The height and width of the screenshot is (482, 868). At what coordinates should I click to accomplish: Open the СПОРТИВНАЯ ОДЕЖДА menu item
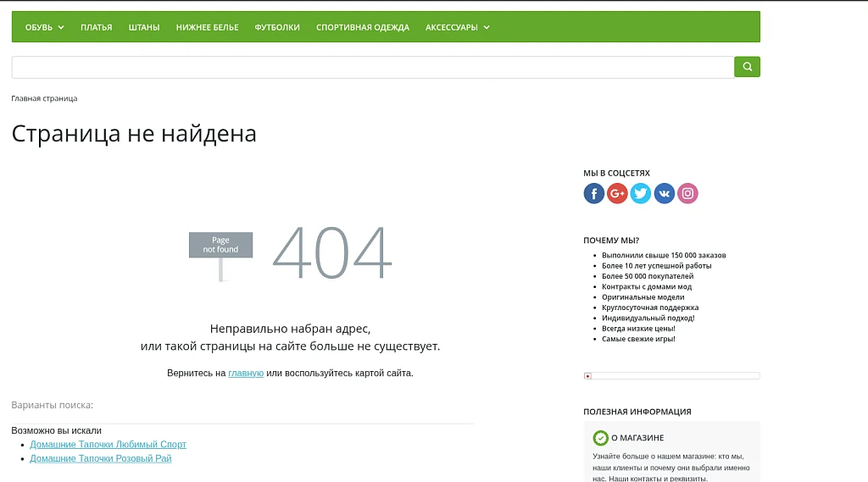coord(363,27)
